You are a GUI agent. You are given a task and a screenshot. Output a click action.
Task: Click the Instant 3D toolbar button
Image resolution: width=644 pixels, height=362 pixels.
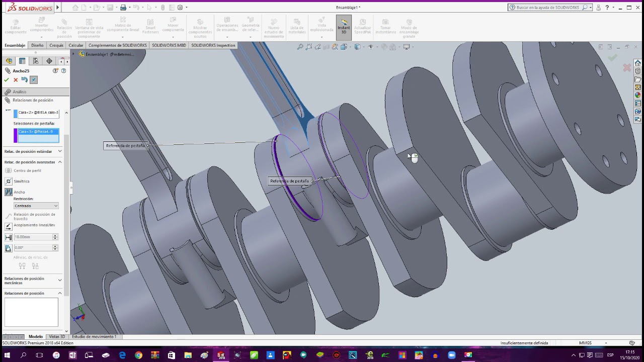[344, 27]
